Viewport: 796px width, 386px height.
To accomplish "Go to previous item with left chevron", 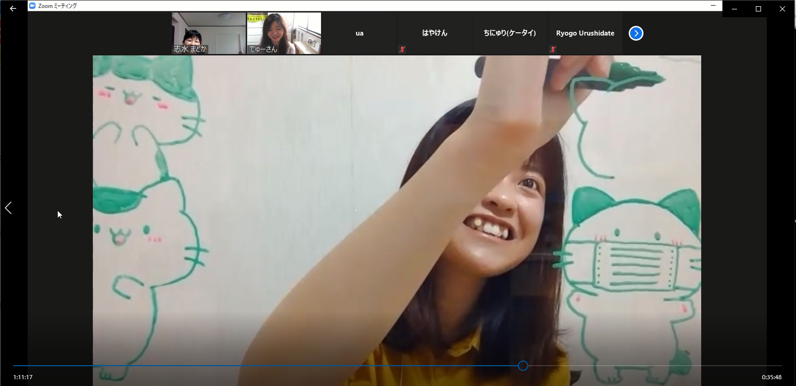I will pos(8,208).
